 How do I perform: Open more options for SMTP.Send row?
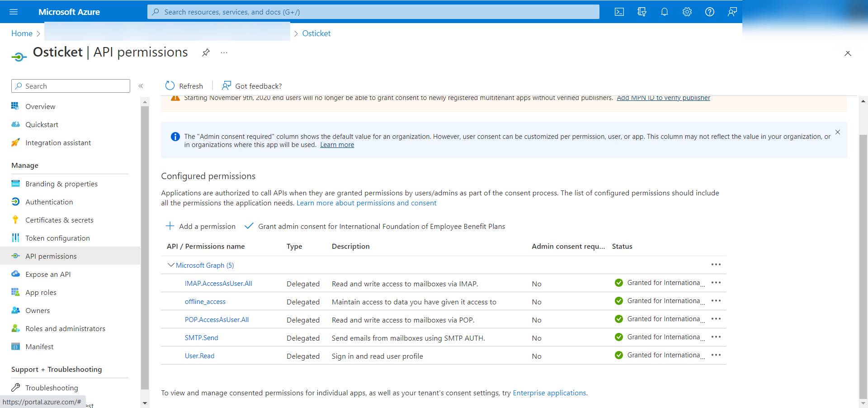coord(716,337)
